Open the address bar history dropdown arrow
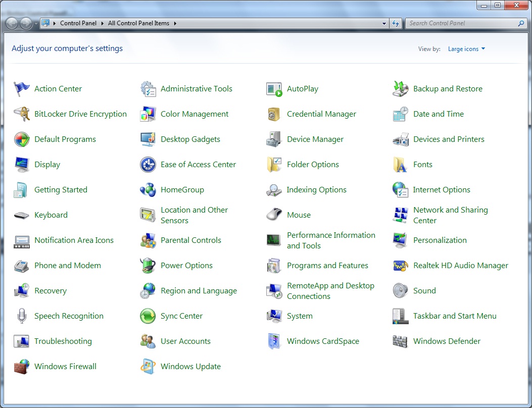Image resolution: width=532 pixels, height=408 pixels. pos(384,23)
